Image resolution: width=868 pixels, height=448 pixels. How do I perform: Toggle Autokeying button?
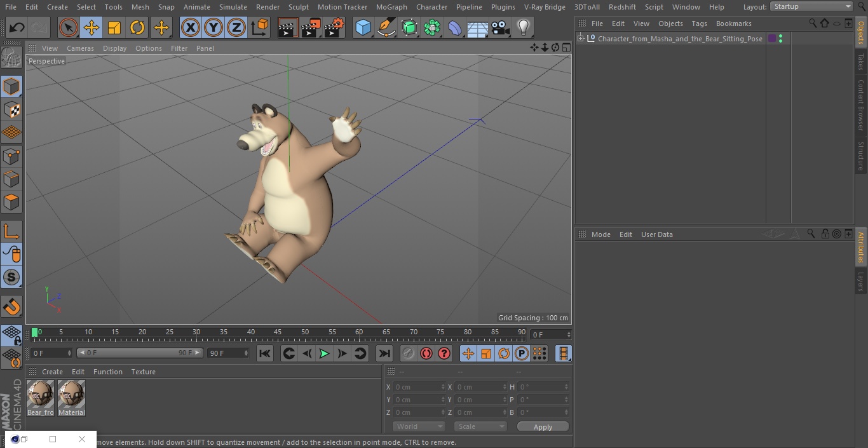coord(426,353)
